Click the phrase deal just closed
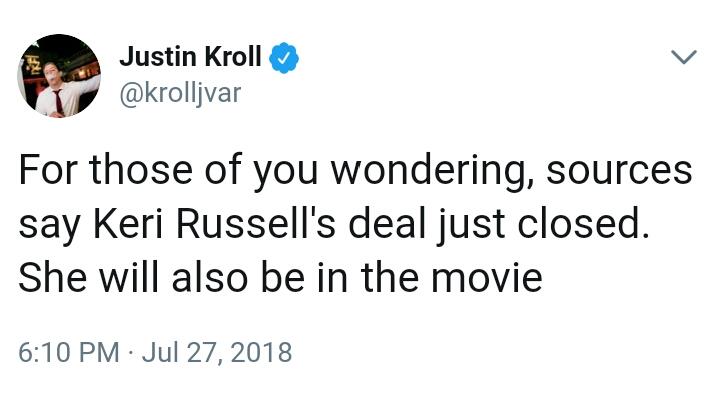719x398 pixels. (499, 224)
